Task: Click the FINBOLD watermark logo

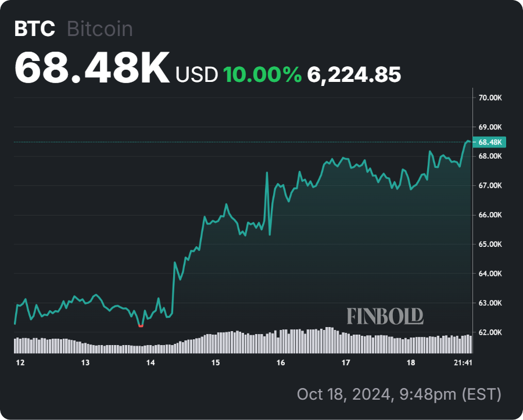Action: (x=385, y=316)
